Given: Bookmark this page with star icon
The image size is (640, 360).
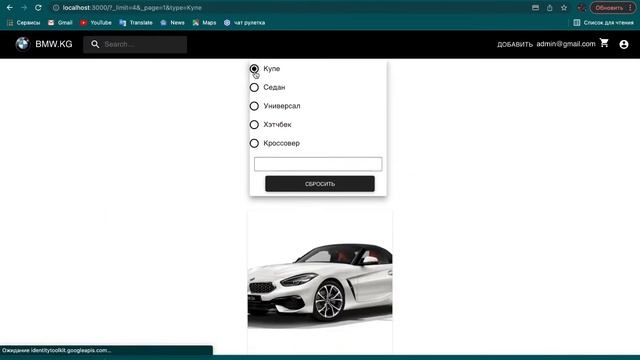Looking at the screenshot, I should pyautogui.click(x=564, y=8).
